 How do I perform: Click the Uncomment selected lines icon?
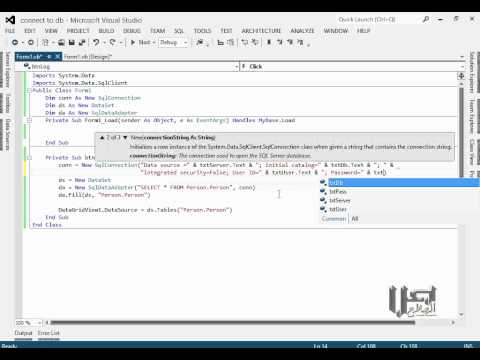(x=230, y=42)
